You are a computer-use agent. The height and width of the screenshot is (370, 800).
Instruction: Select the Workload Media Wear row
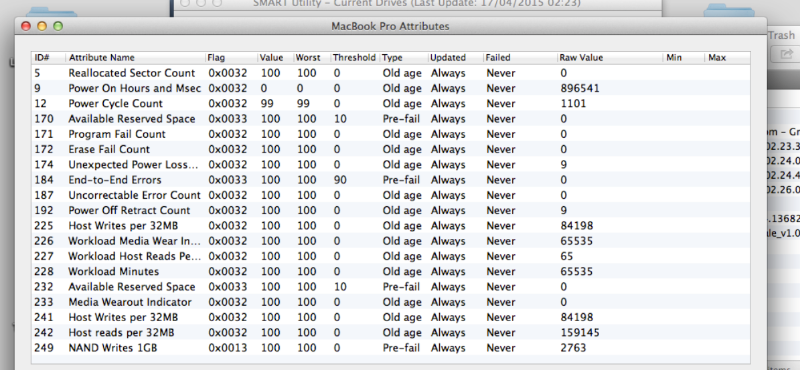(391, 241)
